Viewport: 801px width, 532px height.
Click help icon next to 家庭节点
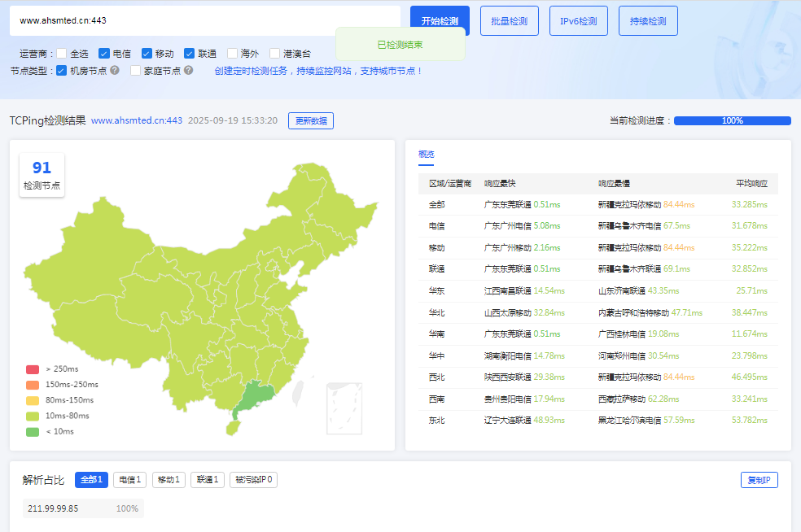[188, 71]
